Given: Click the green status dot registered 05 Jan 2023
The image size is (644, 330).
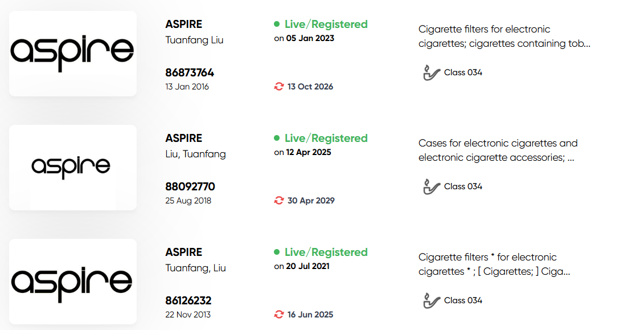Looking at the screenshot, I should [x=277, y=25].
